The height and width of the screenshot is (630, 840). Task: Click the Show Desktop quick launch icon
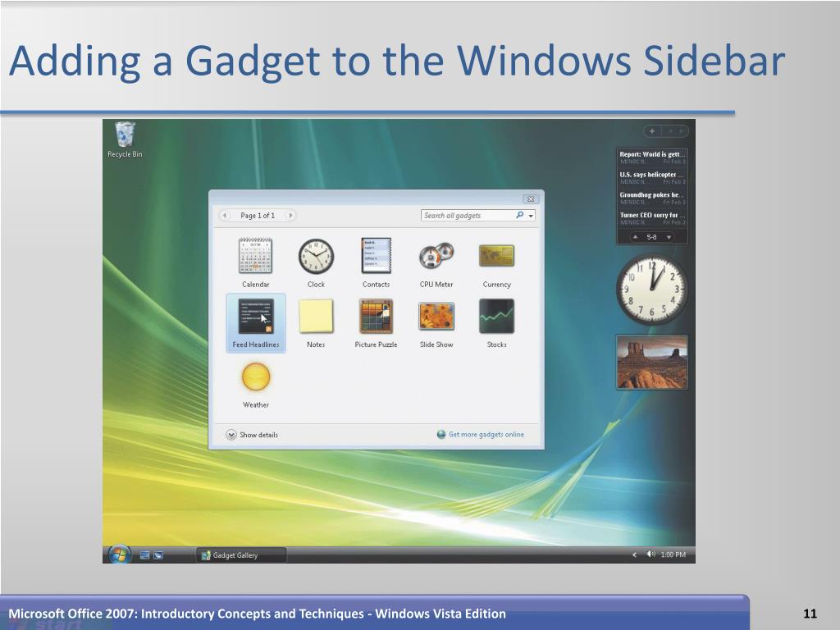144,555
